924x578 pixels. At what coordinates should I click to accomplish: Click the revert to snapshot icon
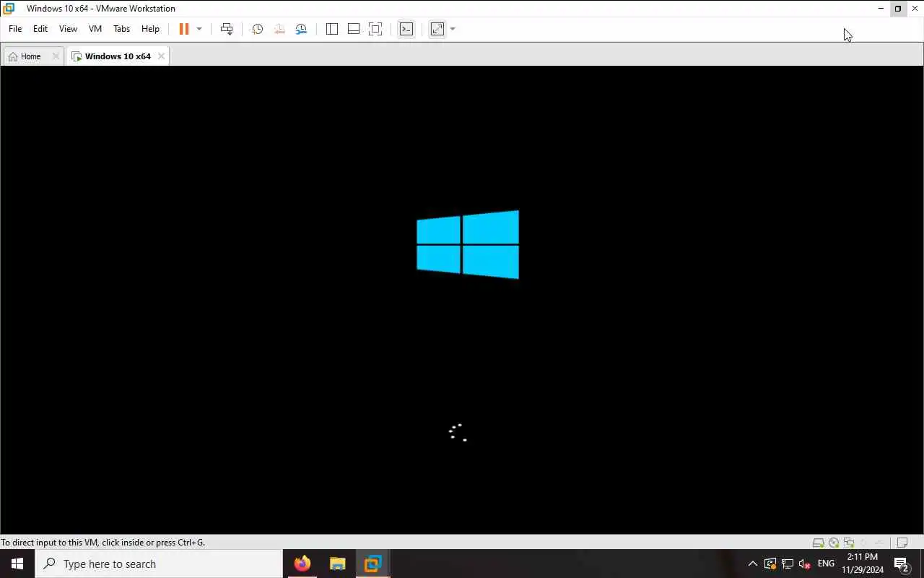pyautogui.click(x=279, y=29)
